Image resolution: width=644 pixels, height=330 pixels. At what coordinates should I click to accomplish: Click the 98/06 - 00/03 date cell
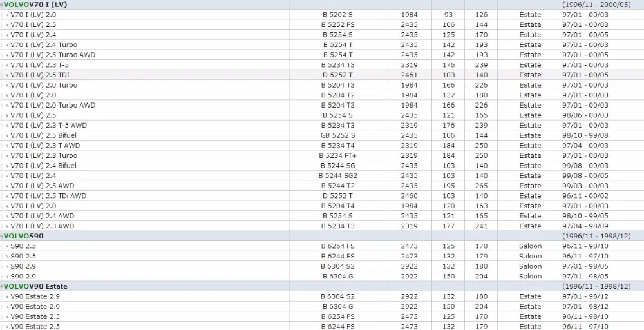tap(585, 115)
